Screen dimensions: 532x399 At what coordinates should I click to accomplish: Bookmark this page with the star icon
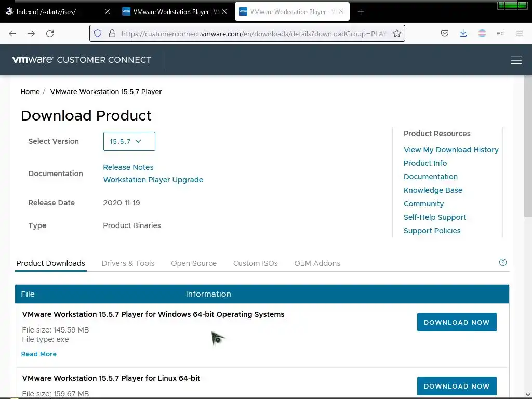pos(396,33)
